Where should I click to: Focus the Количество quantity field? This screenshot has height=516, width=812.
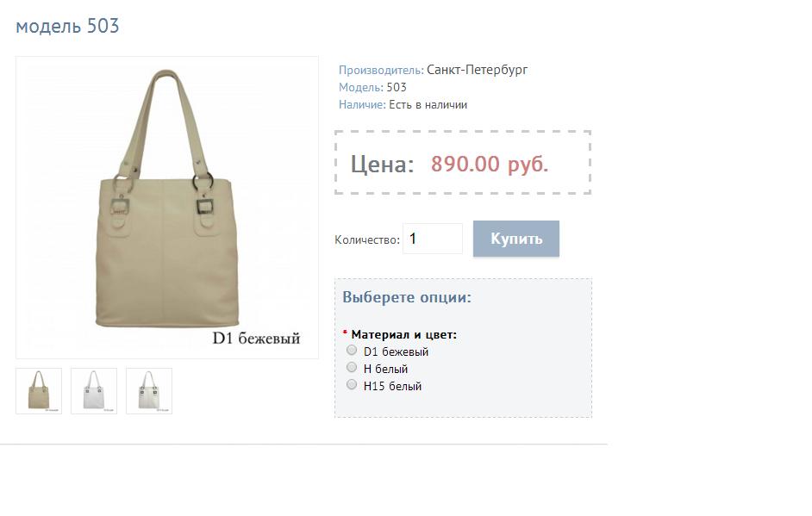pyautogui.click(x=433, y=239)
